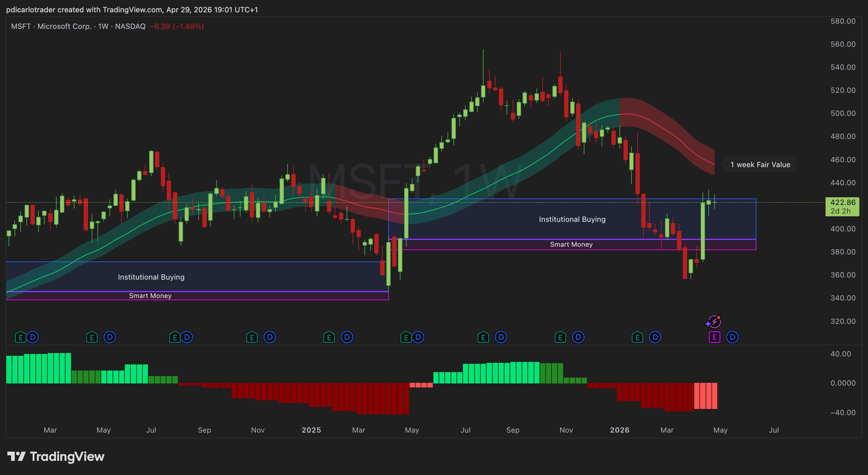Click the leftmost green earnings E marker
The image size is (868, 475).
click(20, 337)
